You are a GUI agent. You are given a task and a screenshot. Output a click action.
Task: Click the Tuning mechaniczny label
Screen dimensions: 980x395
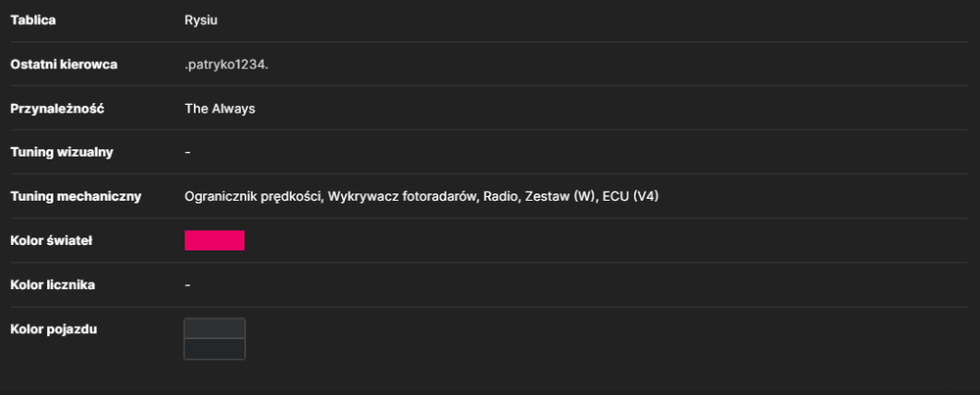point(75,196)
